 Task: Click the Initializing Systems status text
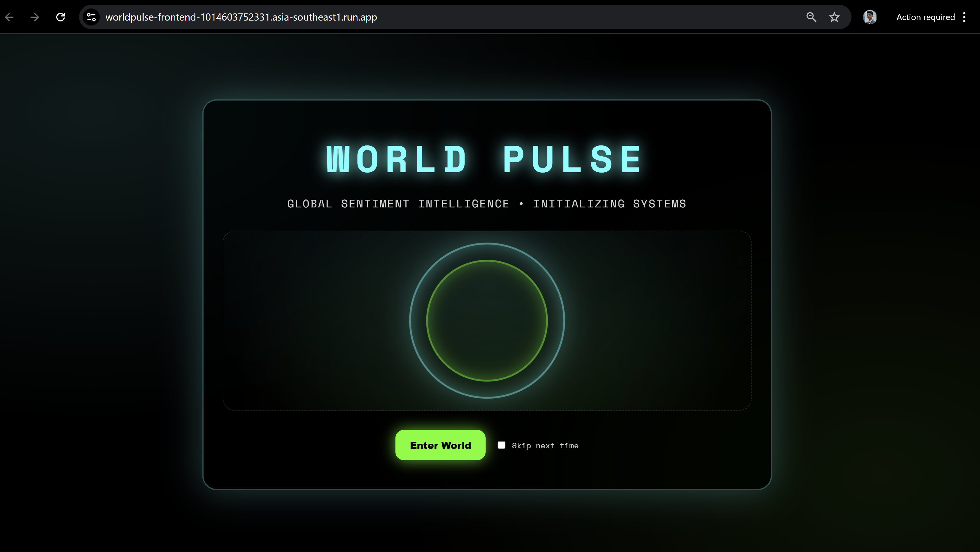[609, 204]
